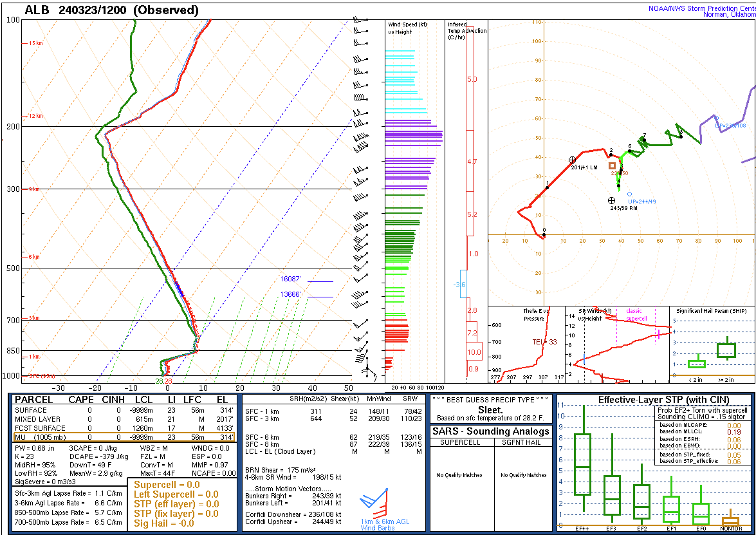Click the 10.0 warm advection bar
The image size is (756, 535).
point(474,352)
